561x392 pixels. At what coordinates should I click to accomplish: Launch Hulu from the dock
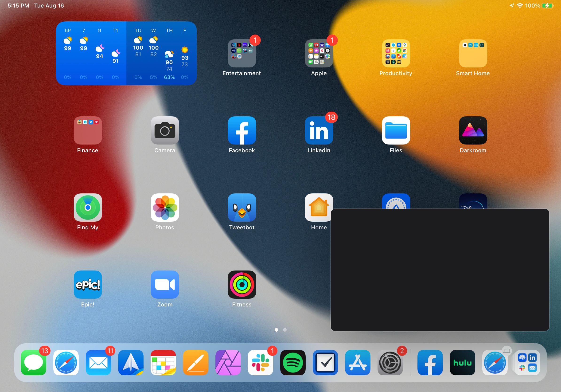[x=463, y=362]
